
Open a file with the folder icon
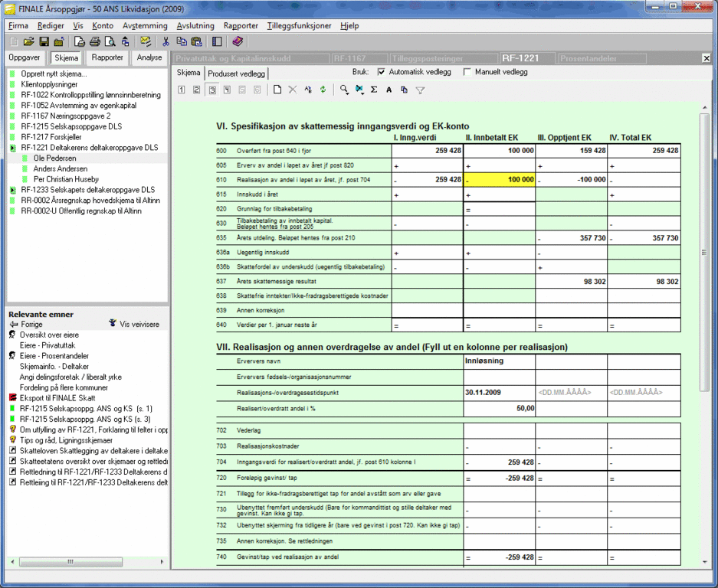[29, 42]
